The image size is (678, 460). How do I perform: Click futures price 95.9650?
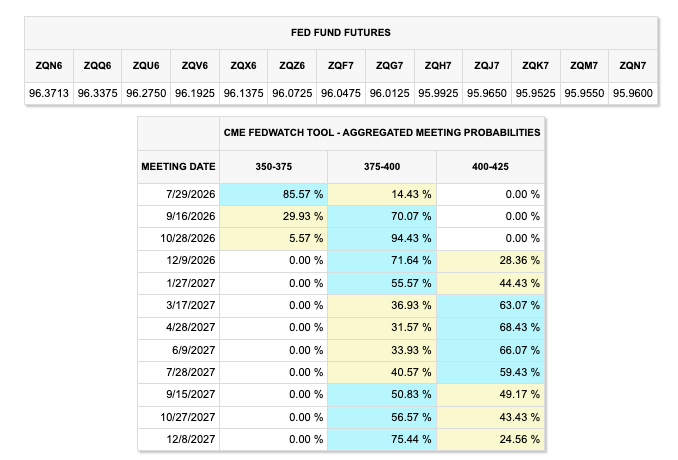pos(487,93)
